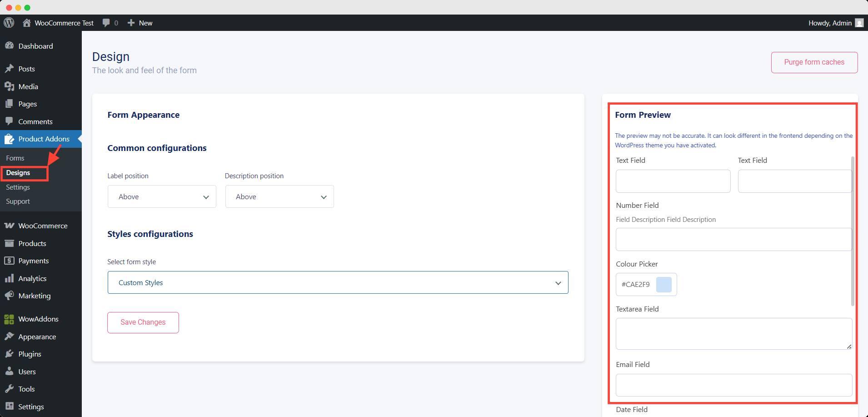Click the #CAE2F9 hex value field
868x417 pixels.
click(635, 284)
